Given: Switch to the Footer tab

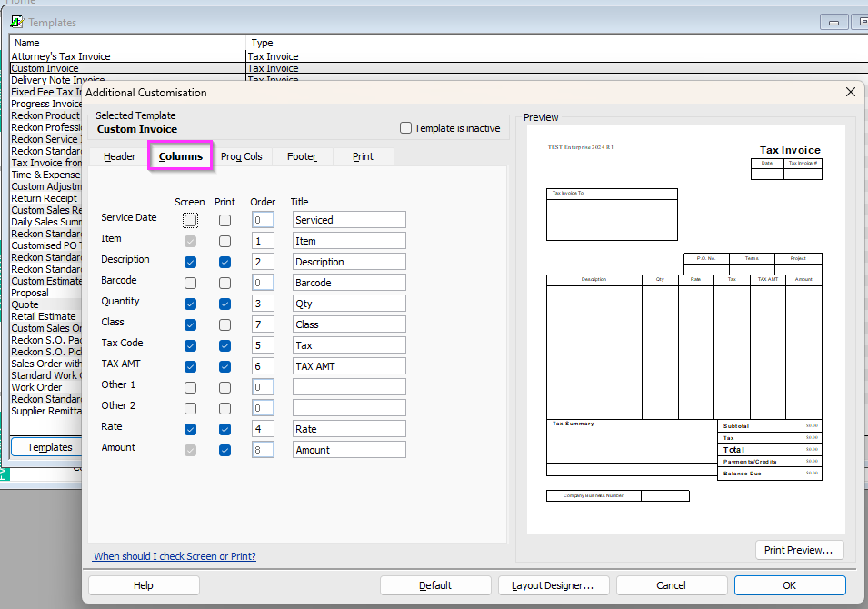Looking at the screenshot, I should tap(302, 156).
